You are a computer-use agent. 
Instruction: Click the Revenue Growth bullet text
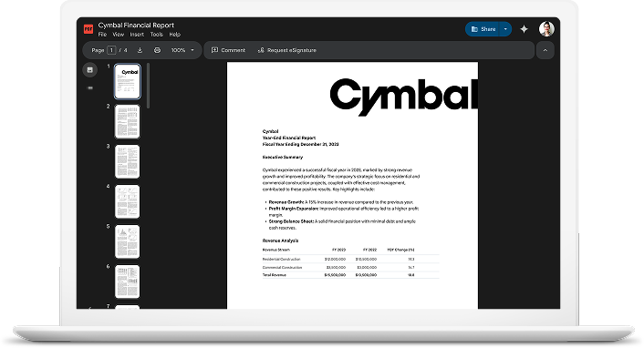click(341, 202)
